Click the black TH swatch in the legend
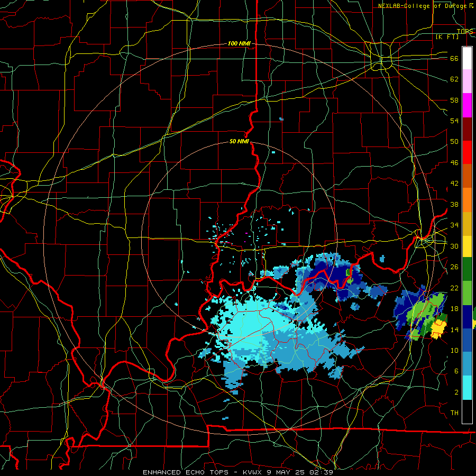This screenshot has width=476, height=476. coord(467,411)
